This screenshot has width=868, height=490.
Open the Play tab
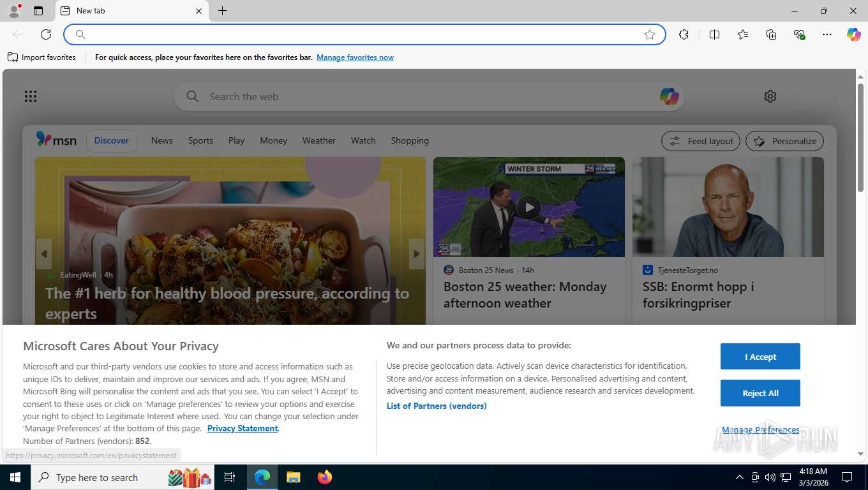[236, 140]
